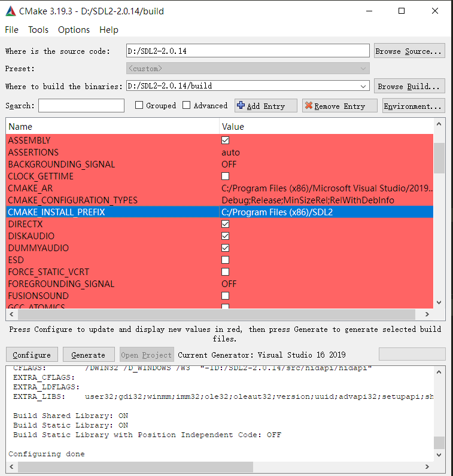Click the scroll down arrow of variables list

pyautogui.click(x=439, y=303)
